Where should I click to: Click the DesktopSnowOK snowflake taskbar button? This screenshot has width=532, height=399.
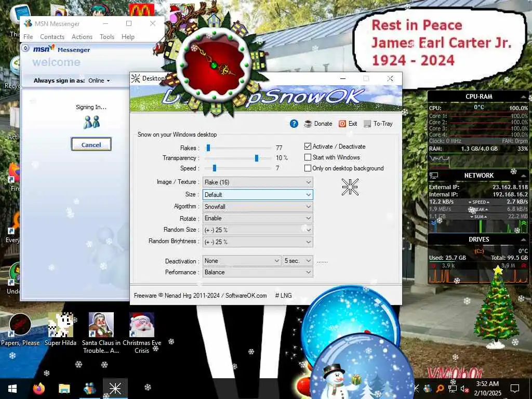115,389
